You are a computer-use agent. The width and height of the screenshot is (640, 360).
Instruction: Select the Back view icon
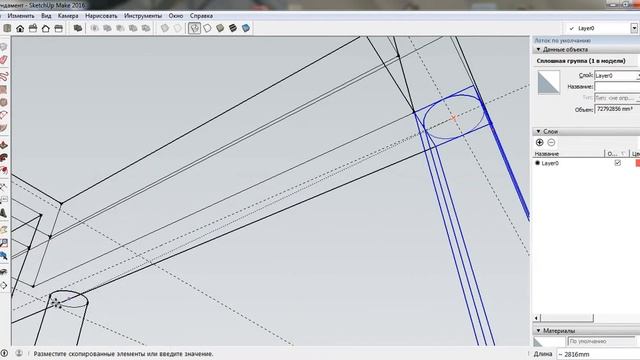pos(58,28)
